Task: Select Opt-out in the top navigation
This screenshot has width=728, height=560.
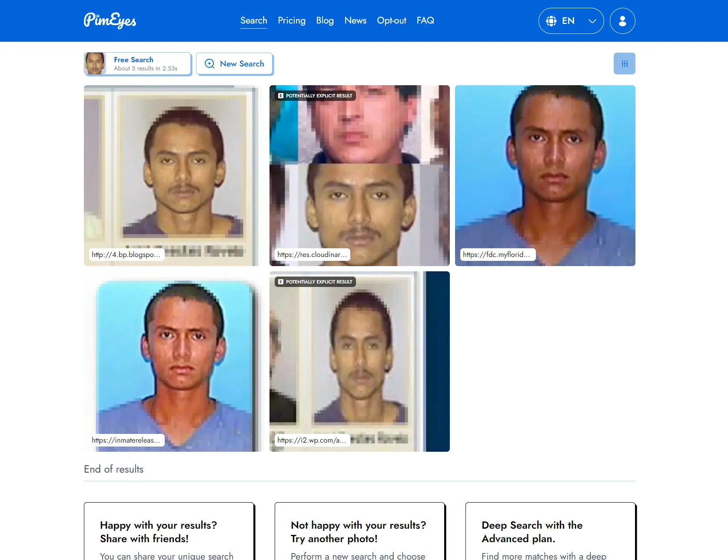Action: click(x=391, y=20)
